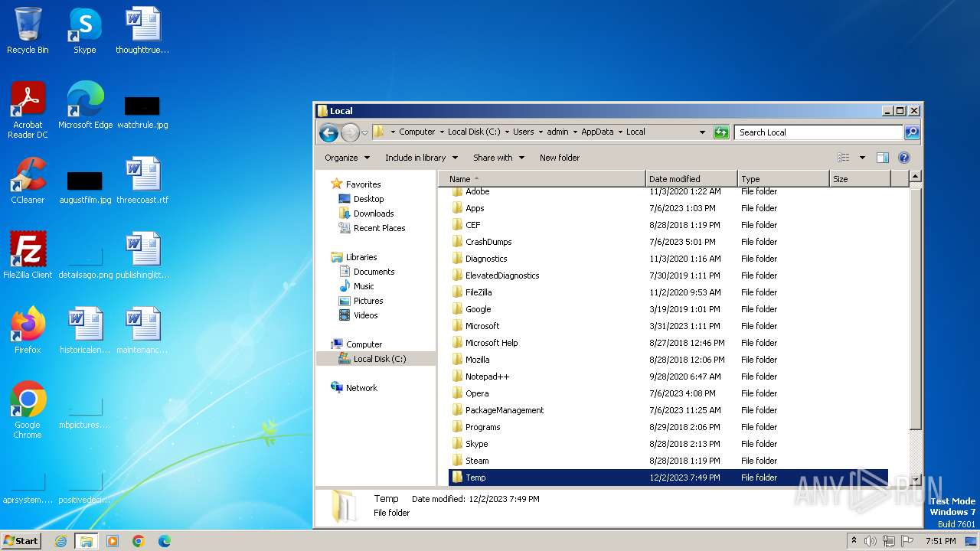This screenshot has width=980, height=551.
Task: Click New folder button
Action: click(560, 158)
